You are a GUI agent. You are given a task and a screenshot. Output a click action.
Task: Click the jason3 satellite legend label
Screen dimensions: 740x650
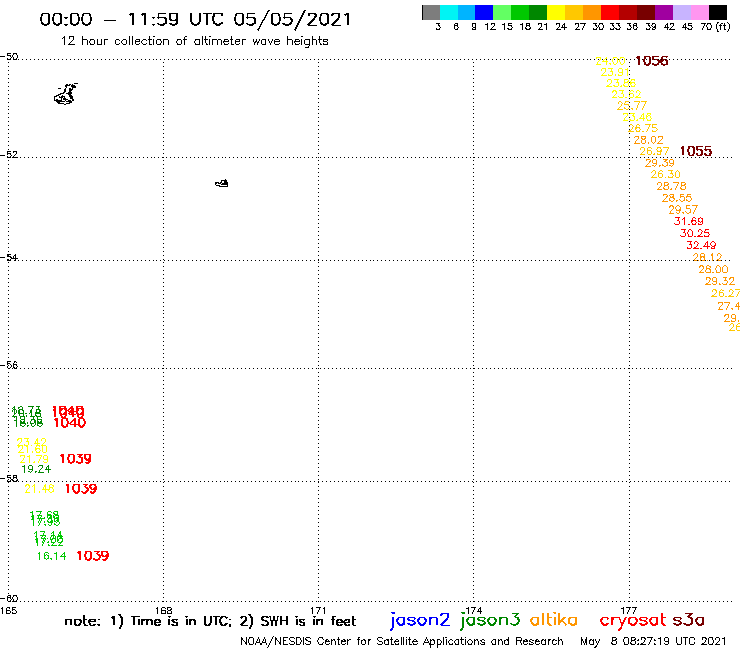490,621
